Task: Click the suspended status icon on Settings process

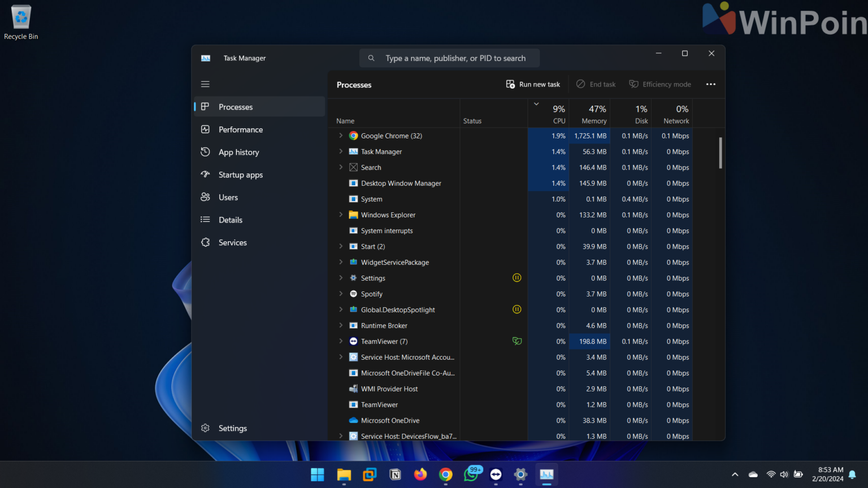Action: (517, 278)
